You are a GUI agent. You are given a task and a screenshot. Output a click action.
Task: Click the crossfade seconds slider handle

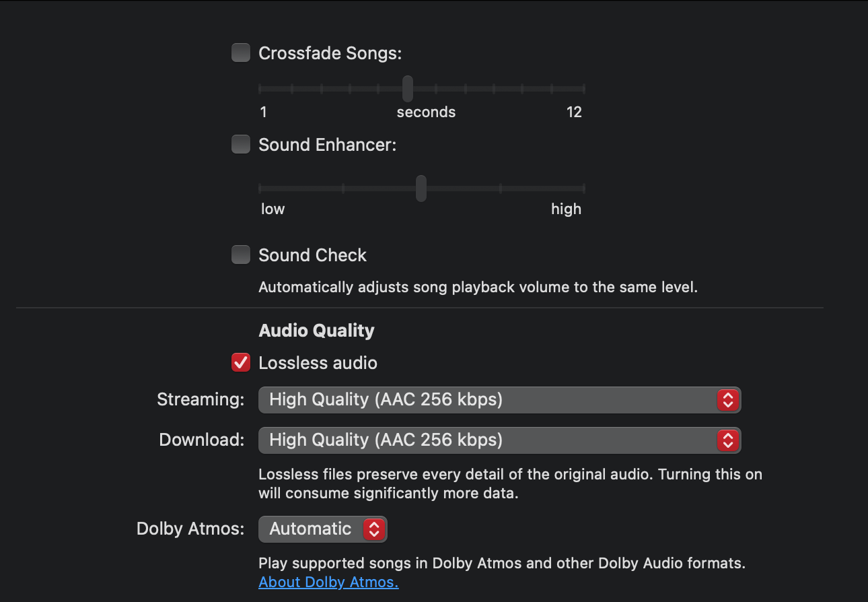pos(408,88)
